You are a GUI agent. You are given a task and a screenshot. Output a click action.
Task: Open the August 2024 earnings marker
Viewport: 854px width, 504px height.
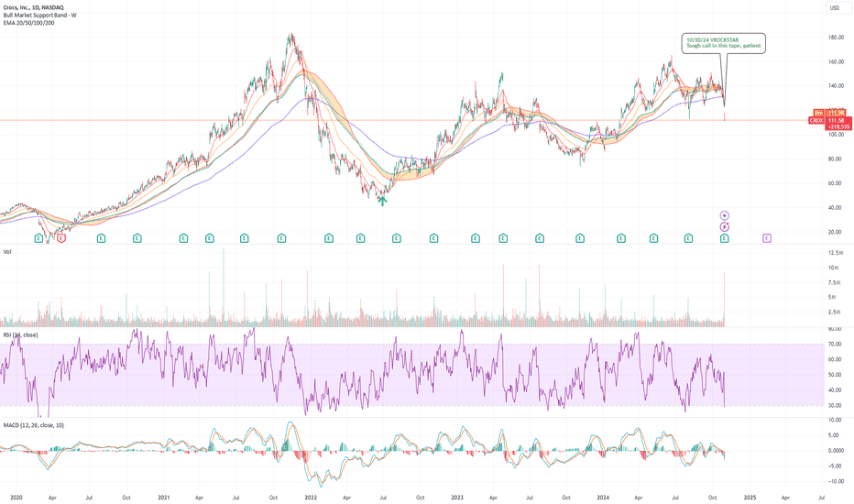tap(688, 238)
